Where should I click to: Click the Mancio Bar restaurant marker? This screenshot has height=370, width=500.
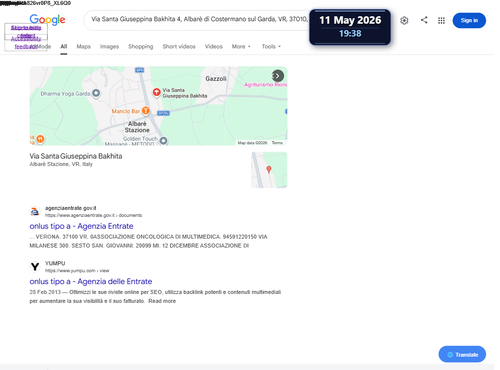click(146, 110)
